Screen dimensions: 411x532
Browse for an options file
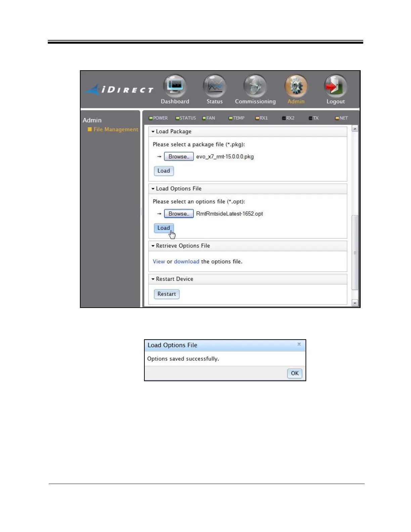[x=179, y=214]
